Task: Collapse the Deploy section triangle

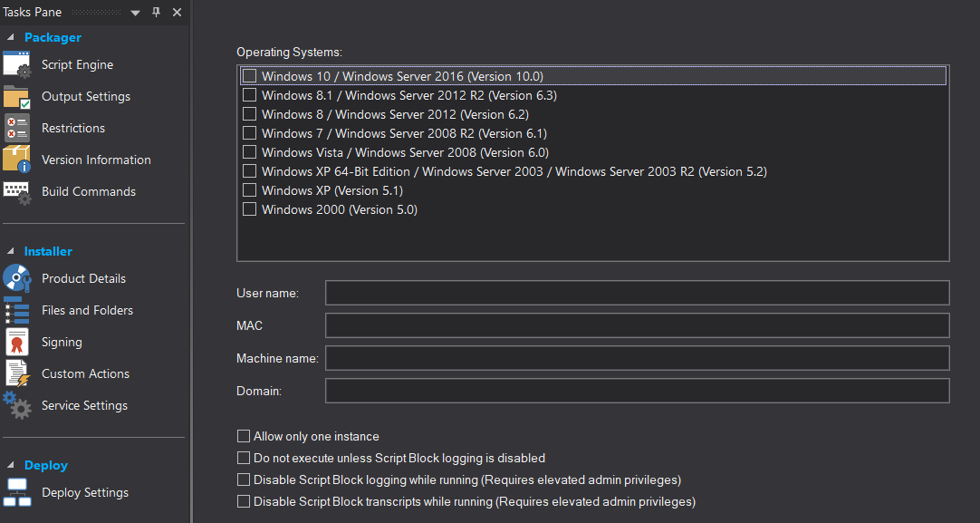Action: (x=10, y=466)
